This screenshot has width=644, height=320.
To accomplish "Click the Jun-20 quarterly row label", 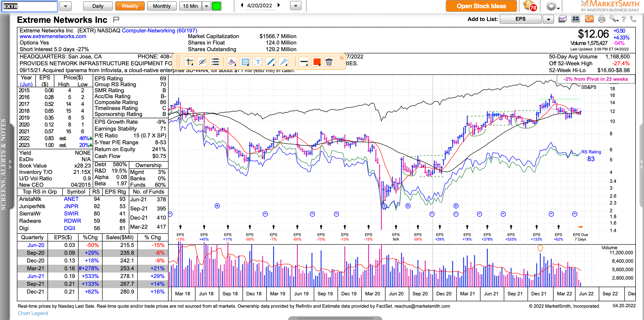I will point(36,245).
